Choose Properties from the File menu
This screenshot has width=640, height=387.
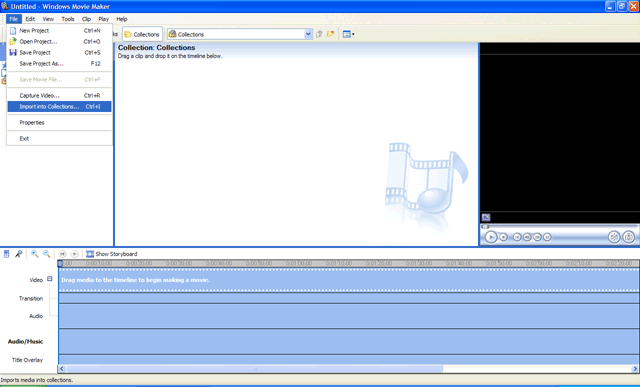[59, 122]
